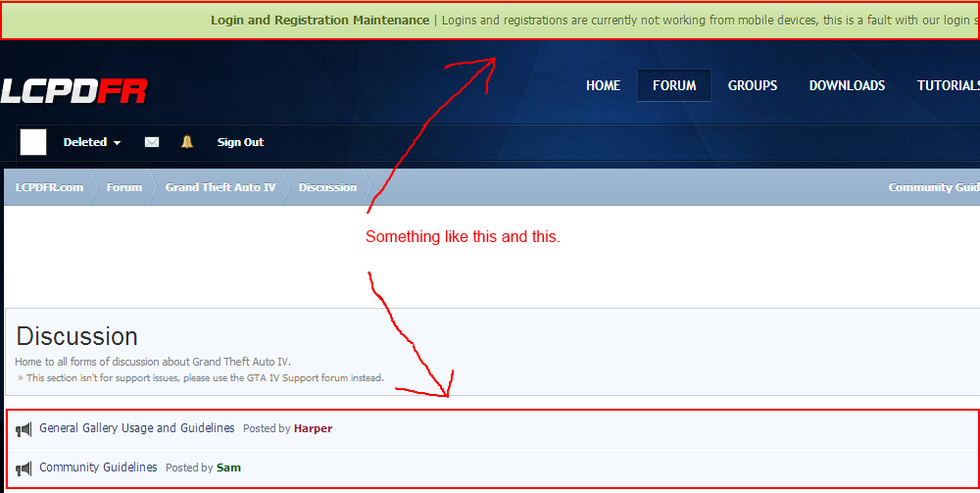Navigate to LCPDFR.com breadcrumb
Screen dimensions: 980x493
[49, 187]
